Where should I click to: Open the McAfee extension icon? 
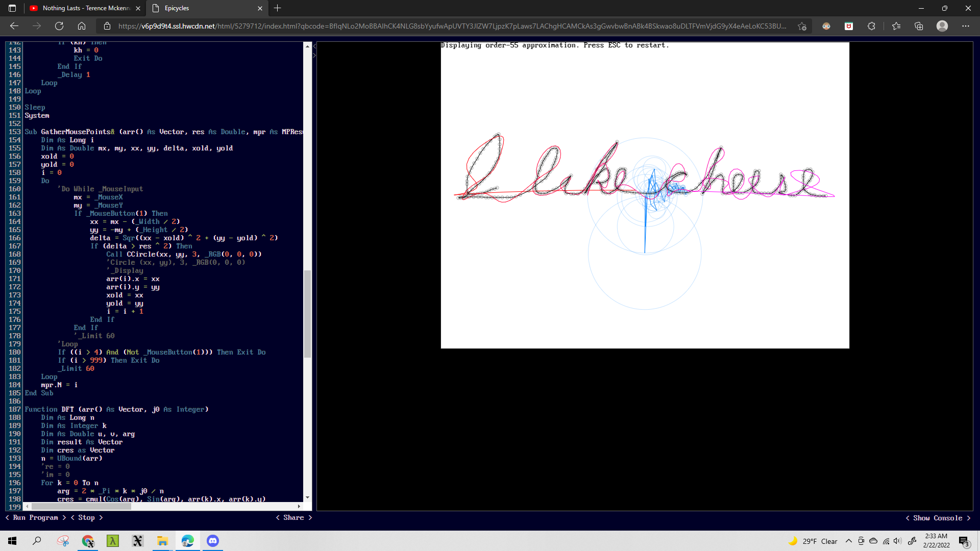849,26
